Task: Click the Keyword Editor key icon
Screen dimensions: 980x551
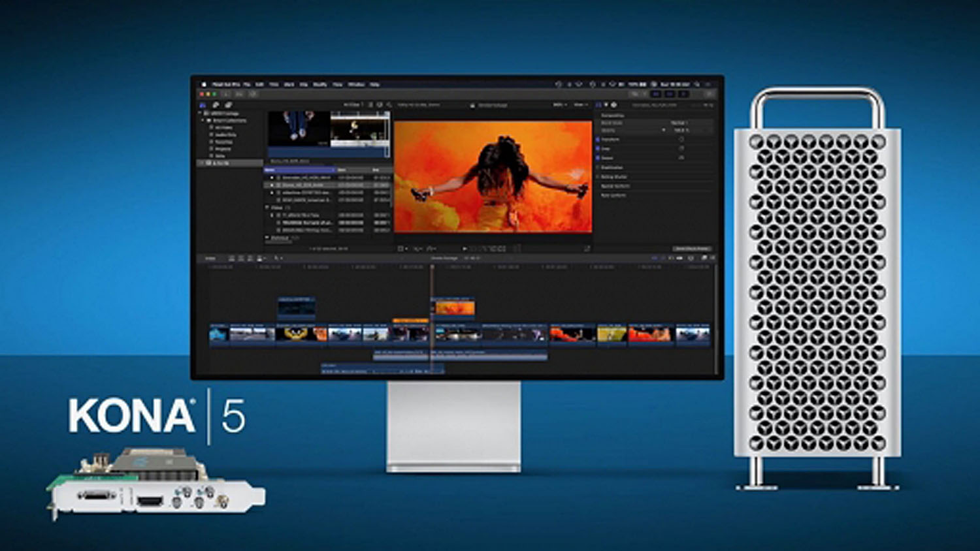Action: 239,94
